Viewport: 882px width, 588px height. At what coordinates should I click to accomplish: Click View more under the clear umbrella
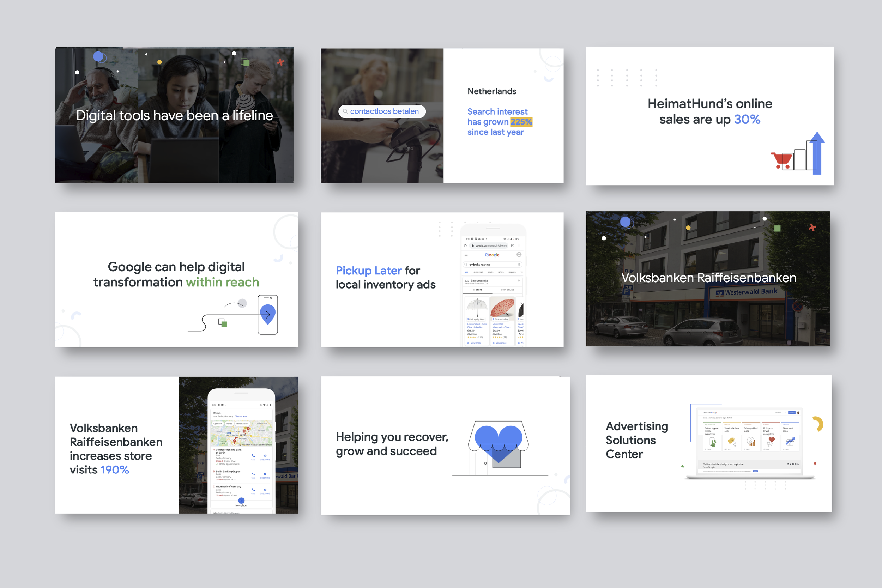[x=474, y=343]
